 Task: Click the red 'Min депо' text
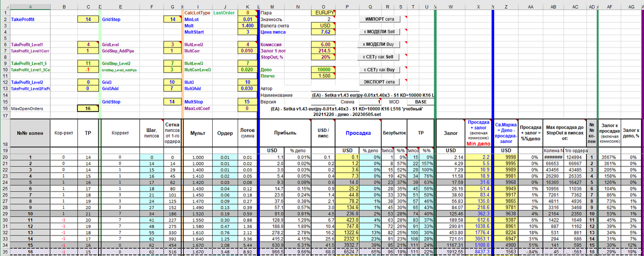click(478, 143)
